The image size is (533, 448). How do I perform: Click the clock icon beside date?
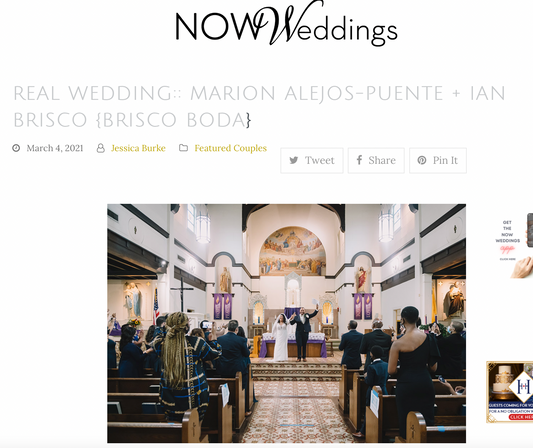pos(16,148)
